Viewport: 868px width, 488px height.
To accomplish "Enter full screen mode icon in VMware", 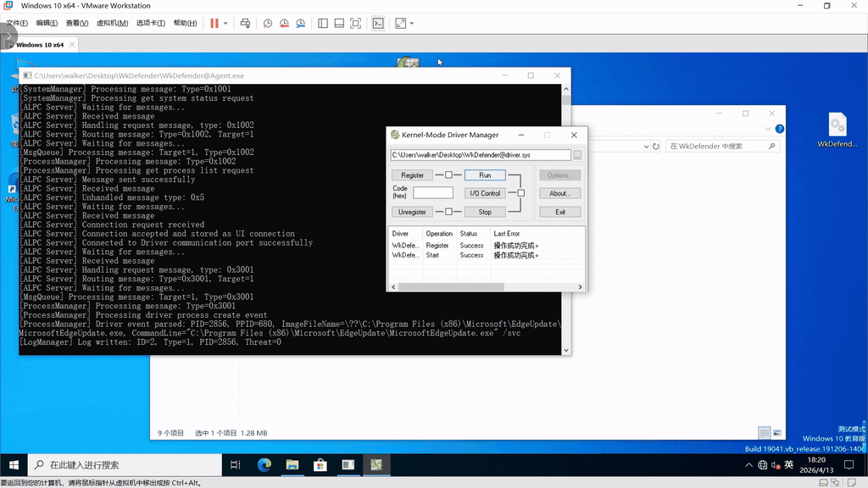I will [x=355, y=23].
